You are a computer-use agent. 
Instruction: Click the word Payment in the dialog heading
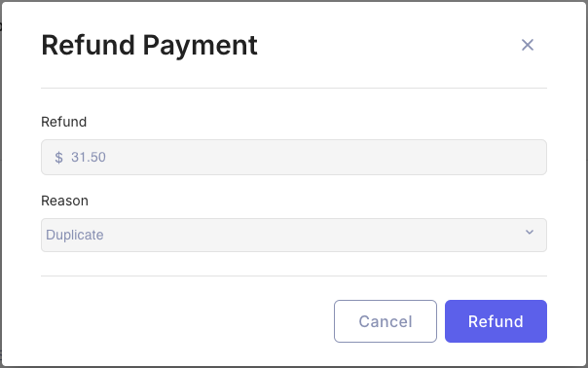200,46
